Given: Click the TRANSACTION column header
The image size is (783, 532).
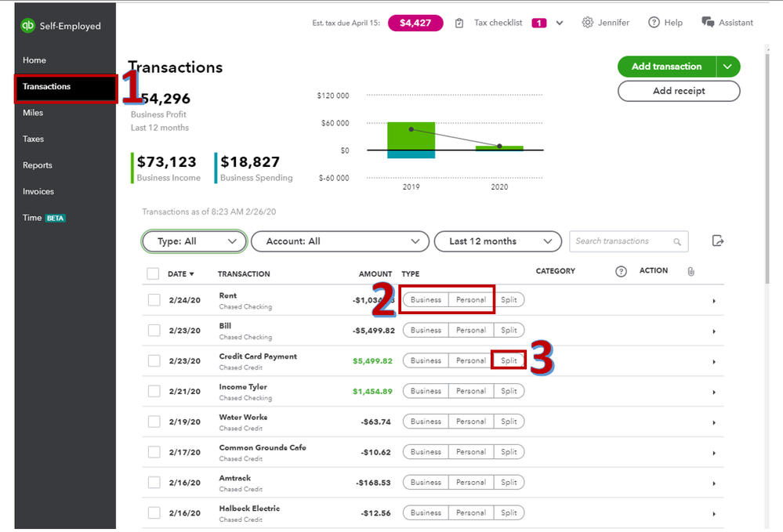Looking at the screenshot, I should coord(244,274).
